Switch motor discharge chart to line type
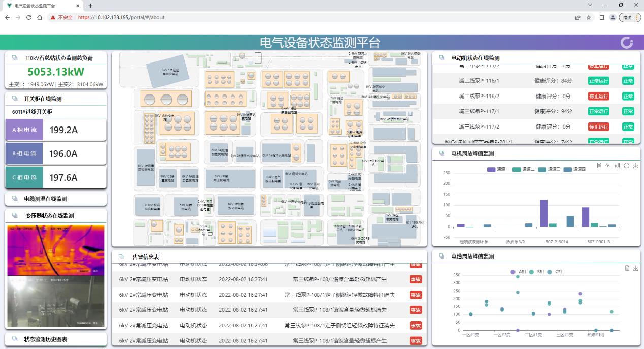Image resolution: width=644 pixels, height=349 pixels. point(608,166)
